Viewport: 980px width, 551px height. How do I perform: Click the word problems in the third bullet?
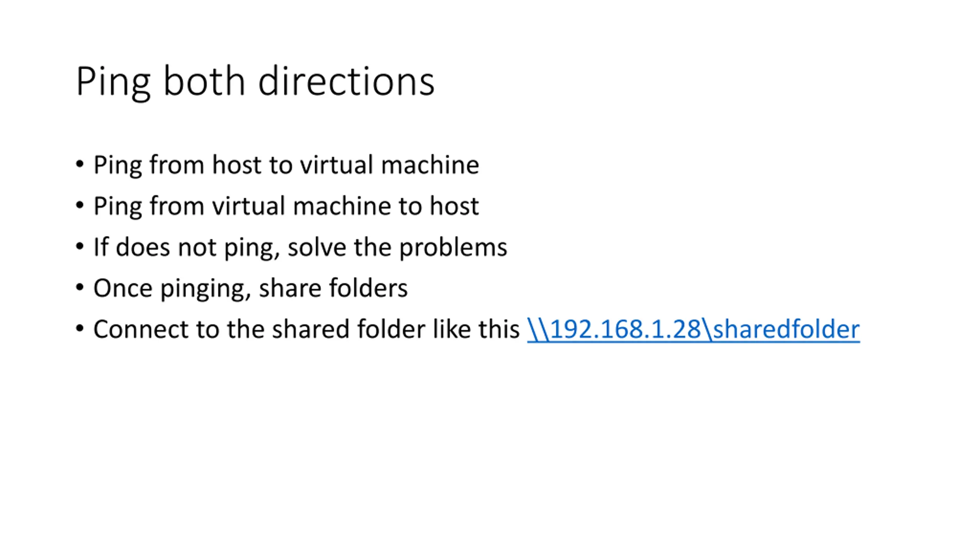click(453, 249)
